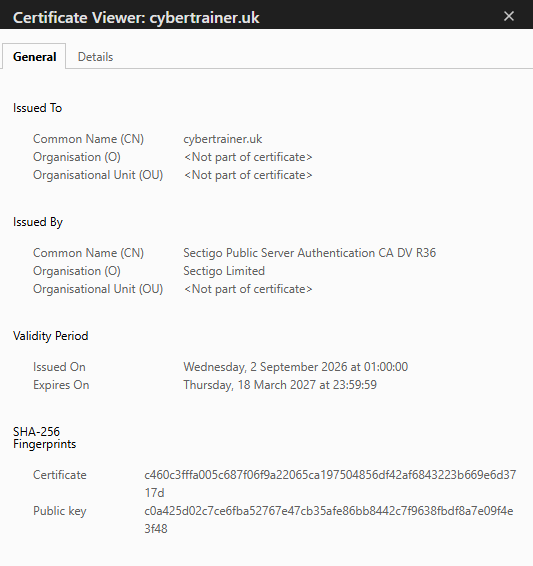Click the Issued To section heading

37,108
